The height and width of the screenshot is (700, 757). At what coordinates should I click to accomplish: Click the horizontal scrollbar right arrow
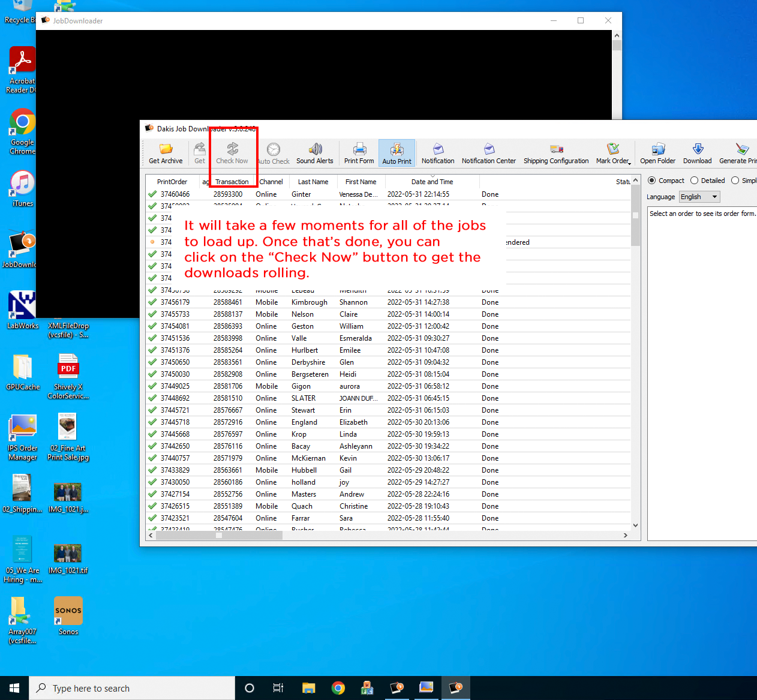[x=626, y=536]
